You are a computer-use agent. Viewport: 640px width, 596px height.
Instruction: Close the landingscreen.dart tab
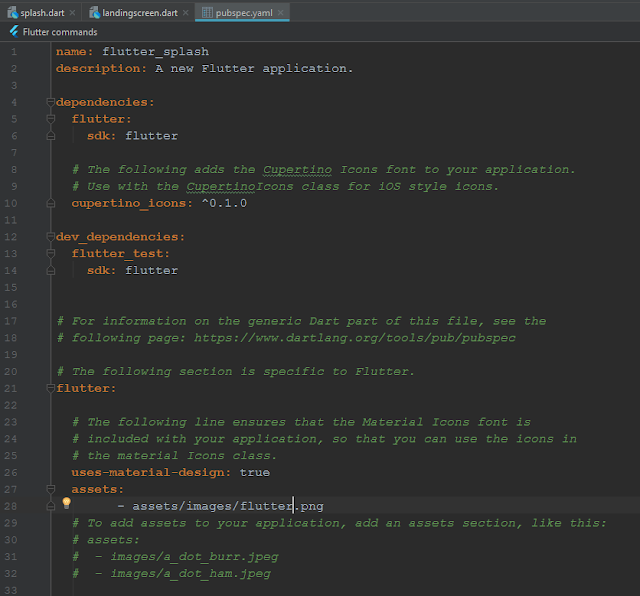[186, 13]
